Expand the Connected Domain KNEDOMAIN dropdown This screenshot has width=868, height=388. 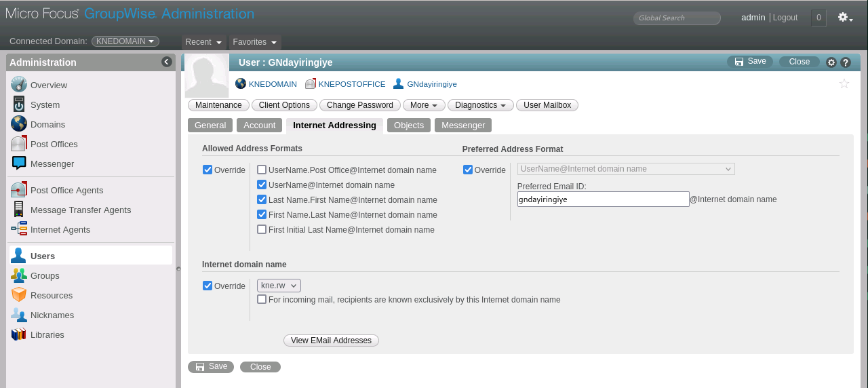pyautogui.click(x=125, y=41)
